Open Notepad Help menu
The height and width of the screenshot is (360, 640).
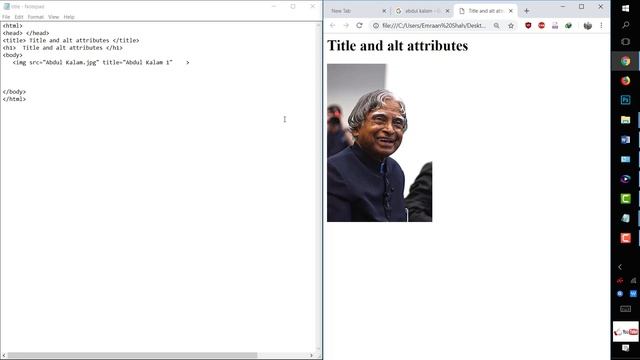(x=69, y=17)
